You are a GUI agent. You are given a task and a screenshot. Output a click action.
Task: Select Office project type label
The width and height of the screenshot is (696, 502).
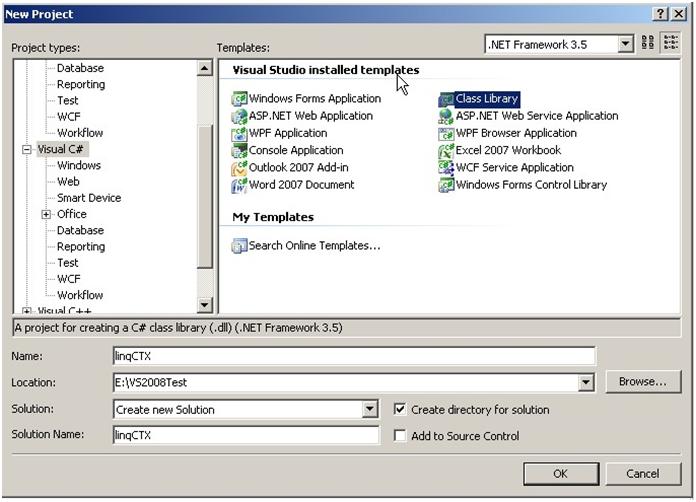coord(72,214)
